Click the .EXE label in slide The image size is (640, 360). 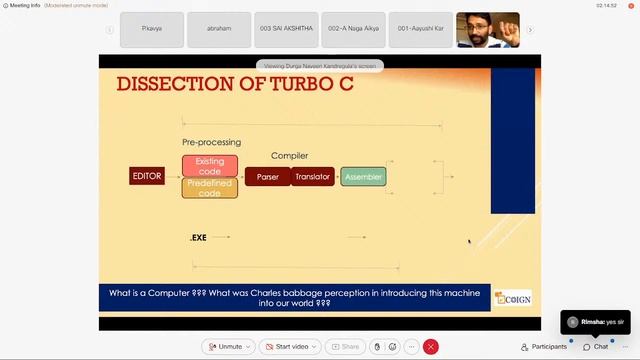(198, 238)
